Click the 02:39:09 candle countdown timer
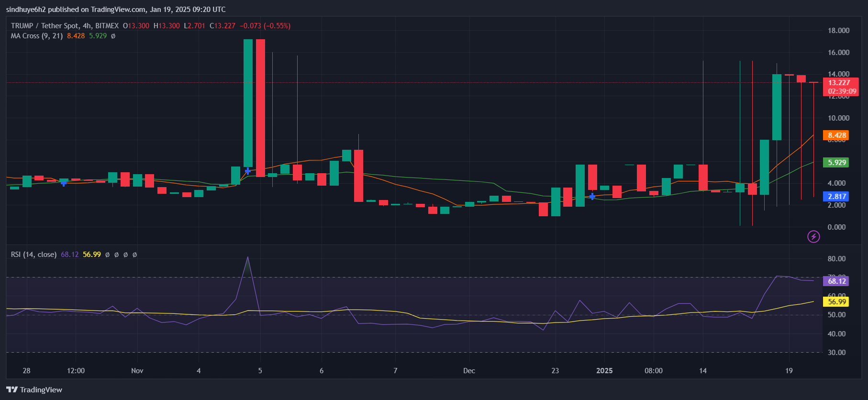868x400 pixels. point(842,91)
